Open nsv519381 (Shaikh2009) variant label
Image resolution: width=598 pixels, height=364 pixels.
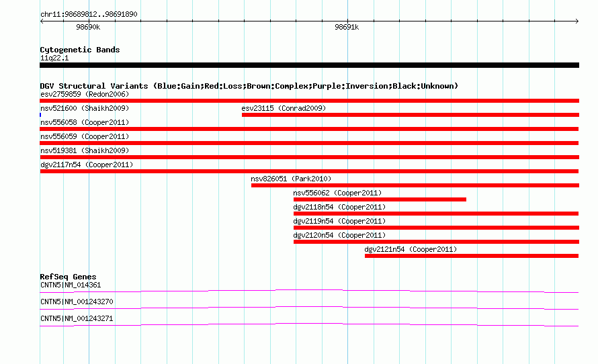[x=85, y=150]
